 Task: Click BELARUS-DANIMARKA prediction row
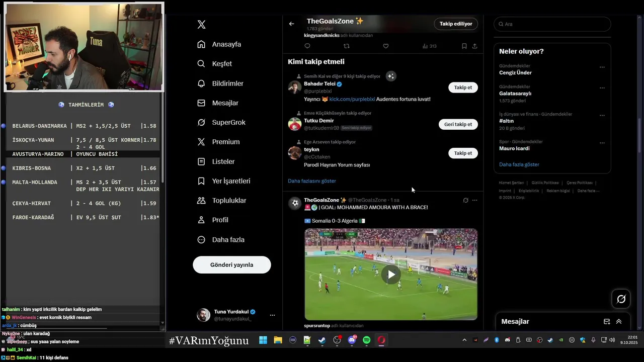pyautogui.click(x=84, y=126)
